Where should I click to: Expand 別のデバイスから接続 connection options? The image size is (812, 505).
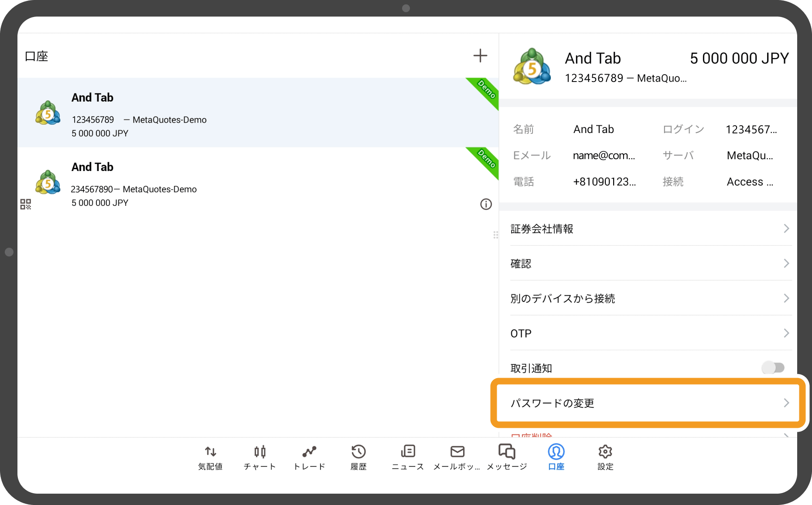pos(650,298)
